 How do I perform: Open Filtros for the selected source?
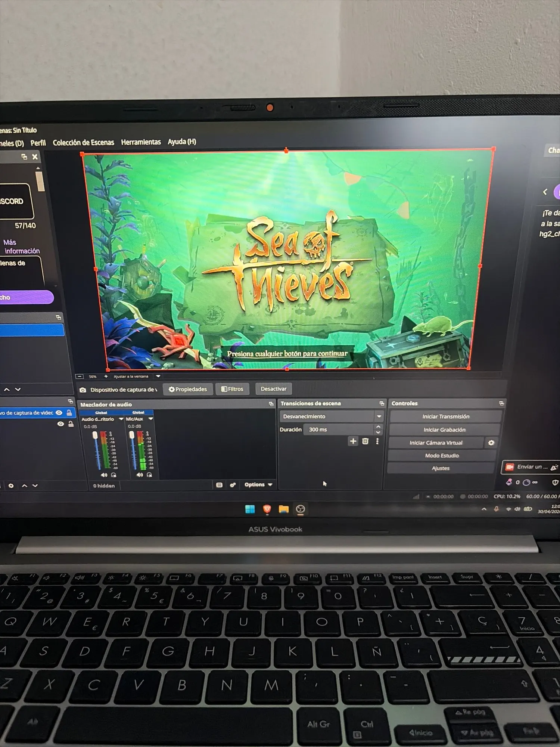[232, 389]
